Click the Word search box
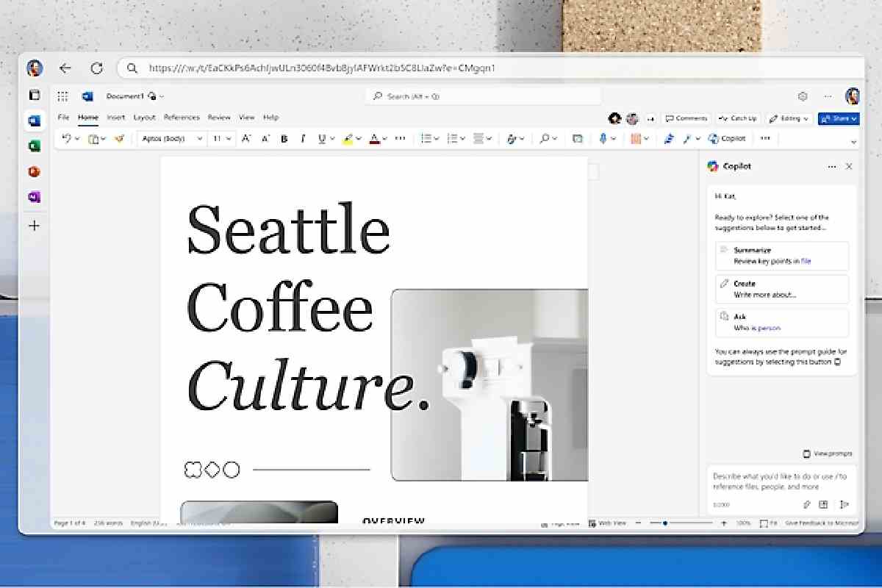Viewport: 882px width, 588px height. coord(483,96)
